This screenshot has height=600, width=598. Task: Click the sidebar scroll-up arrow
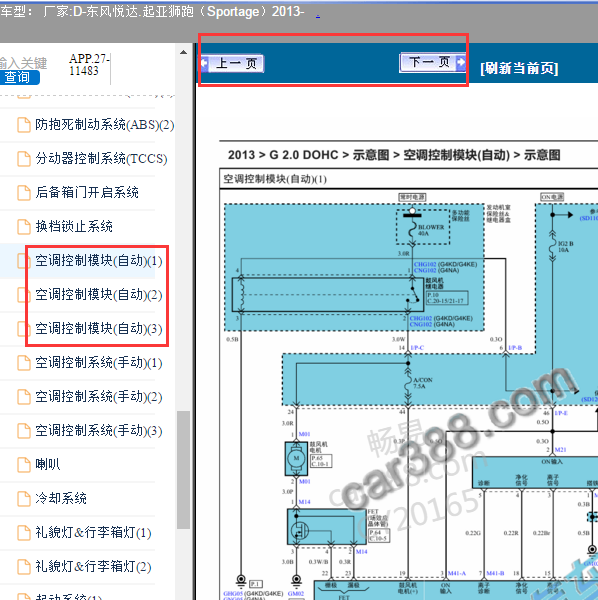183,52
